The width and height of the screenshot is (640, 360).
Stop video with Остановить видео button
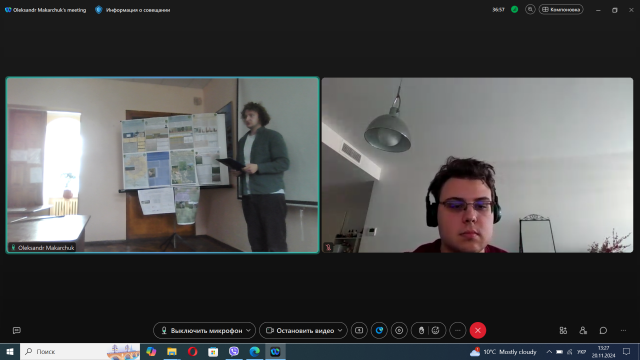coord(300,331)
